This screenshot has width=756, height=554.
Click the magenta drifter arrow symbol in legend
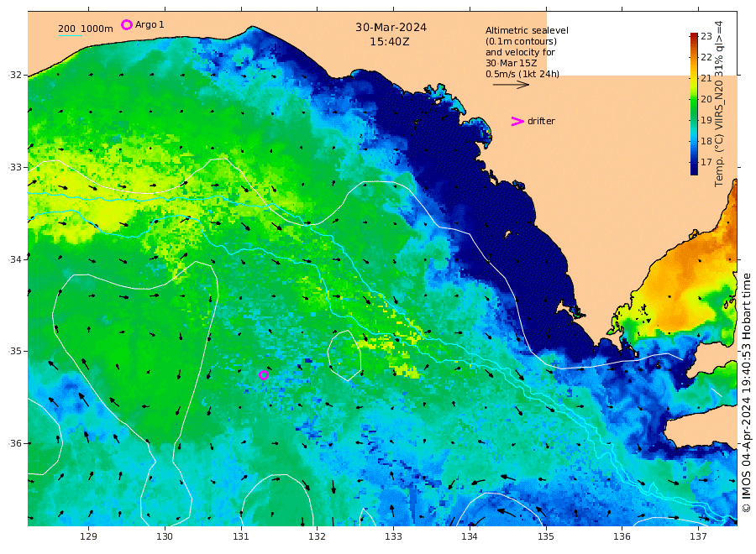(x=517, y=122)
